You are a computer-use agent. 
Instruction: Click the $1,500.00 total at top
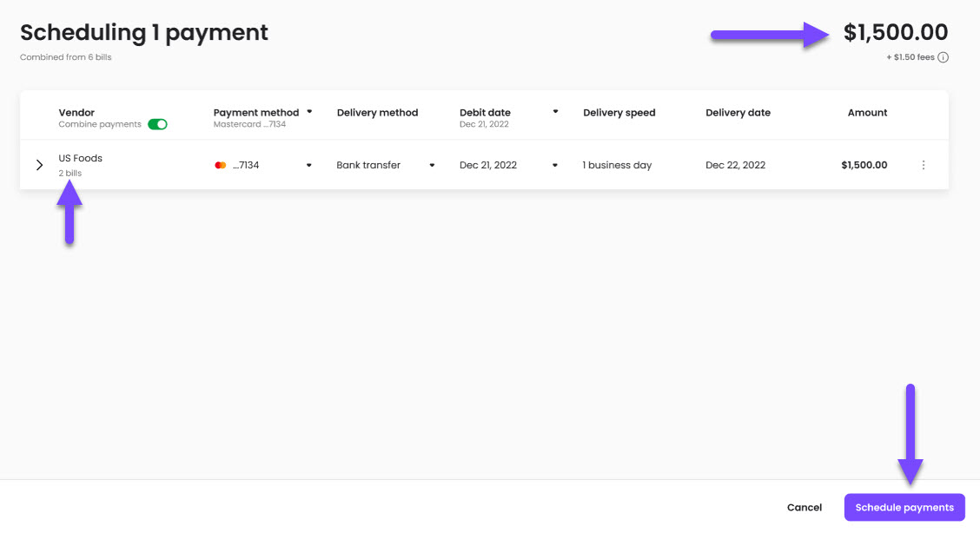click(x=896, y=32)
